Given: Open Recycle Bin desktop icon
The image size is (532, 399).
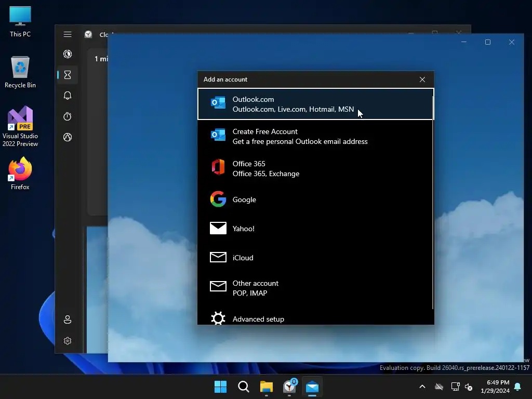Looking at the screenshot, I should pos(20,72).
